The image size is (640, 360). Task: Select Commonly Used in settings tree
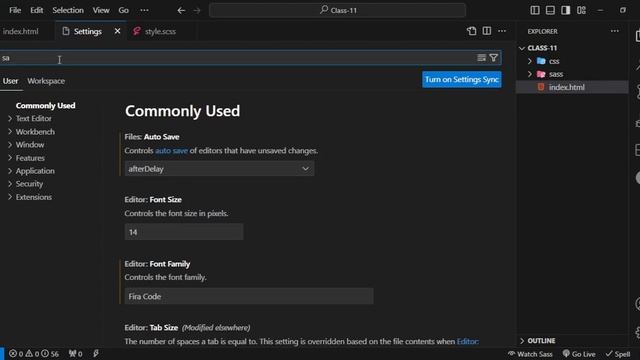[x=45, y=106]
